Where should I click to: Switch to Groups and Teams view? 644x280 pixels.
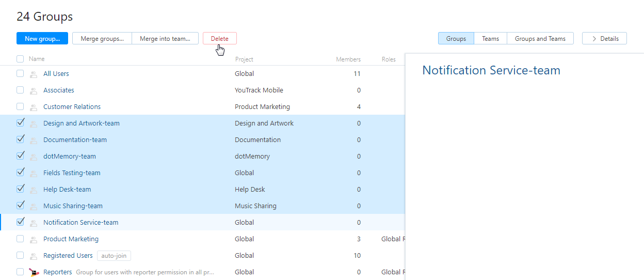click(540, 38)
